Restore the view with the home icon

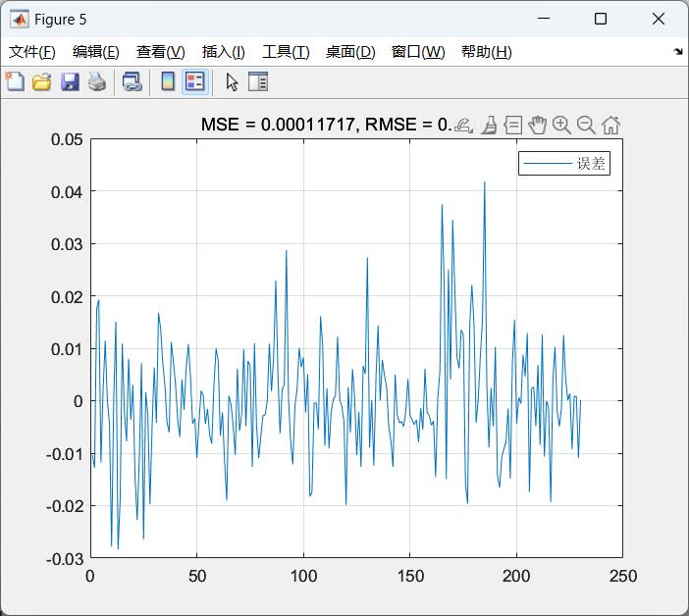tap(610, 125)
